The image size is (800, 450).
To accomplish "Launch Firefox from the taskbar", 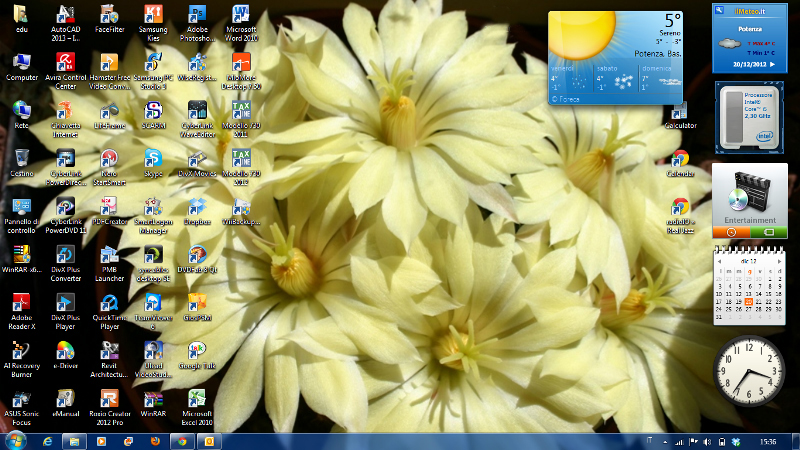I will pyautogui.click(x=155, y=441).
